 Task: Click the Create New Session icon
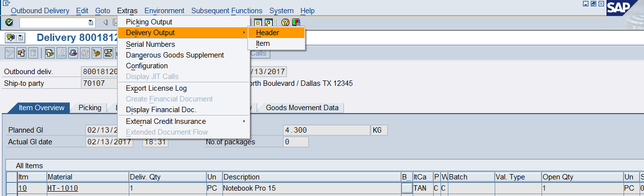coord(258,22)
